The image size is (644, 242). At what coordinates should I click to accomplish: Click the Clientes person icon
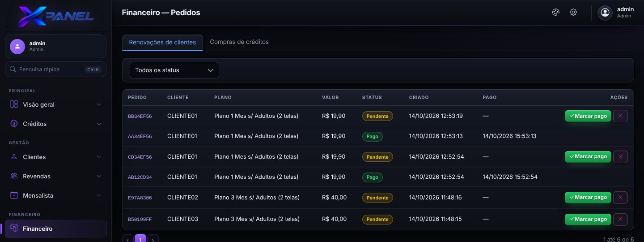(x=14, y=157)
